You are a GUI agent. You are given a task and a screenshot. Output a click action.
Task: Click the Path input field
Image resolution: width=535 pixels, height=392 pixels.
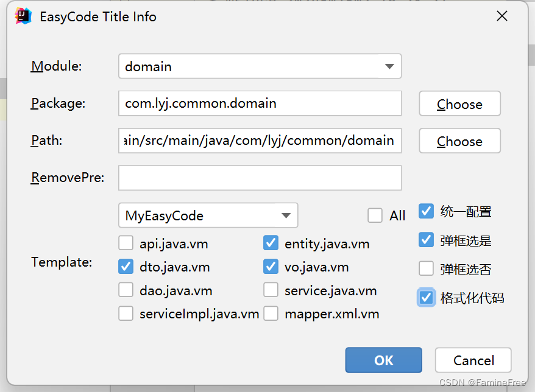pos(260,141)
